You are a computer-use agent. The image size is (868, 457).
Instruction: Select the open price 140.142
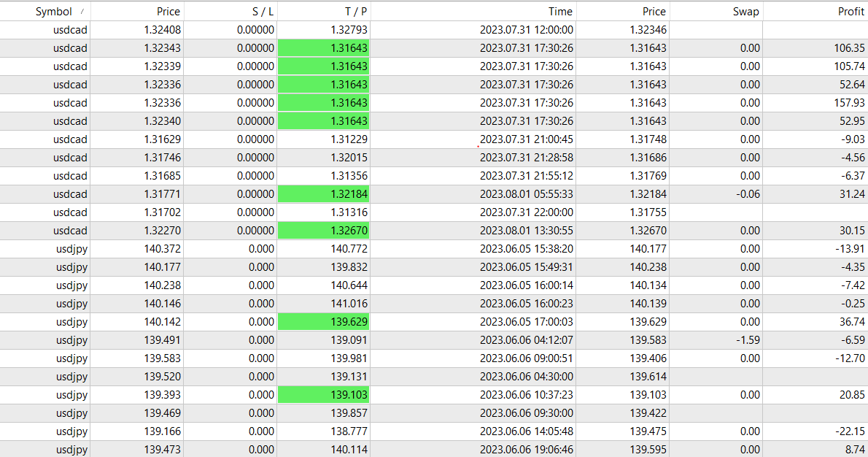pyautogui.click(x=162, y=323)
